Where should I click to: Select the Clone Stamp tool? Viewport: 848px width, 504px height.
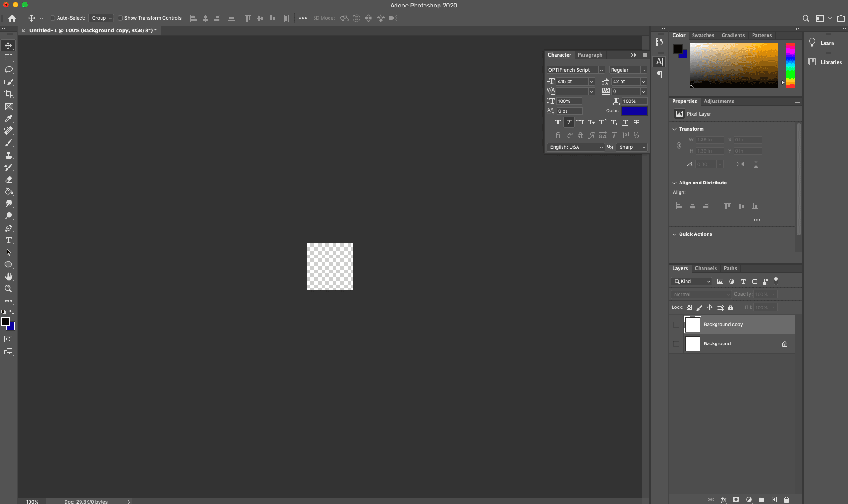[x=8, y=155]
